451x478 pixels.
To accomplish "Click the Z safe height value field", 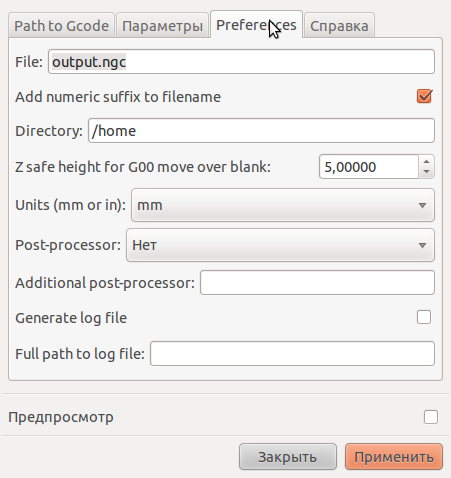I will coord(369,167).
